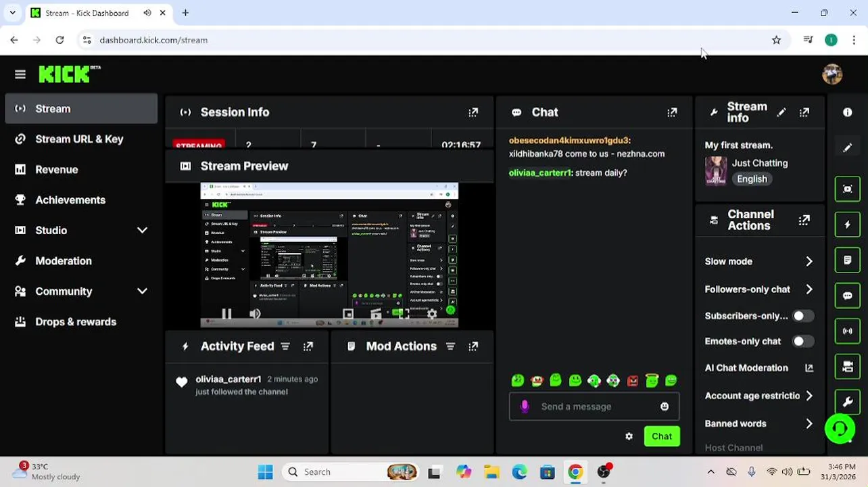Viewport: 868px width, 487px height.
Task: Insert the red angry emote
Action: pyautogui.click(x=633, y=381)
